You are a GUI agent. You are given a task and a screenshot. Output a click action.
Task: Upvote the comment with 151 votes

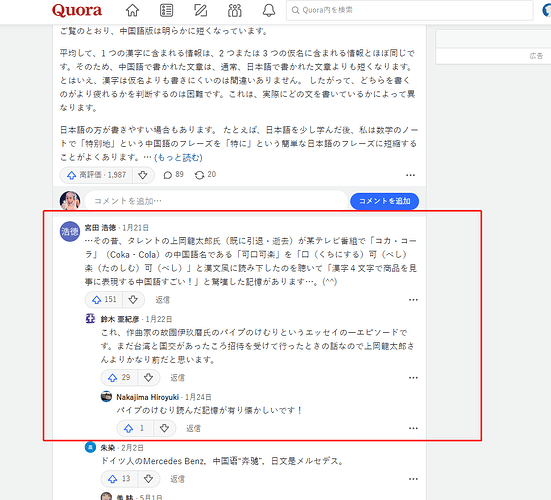tap(104, 300)
